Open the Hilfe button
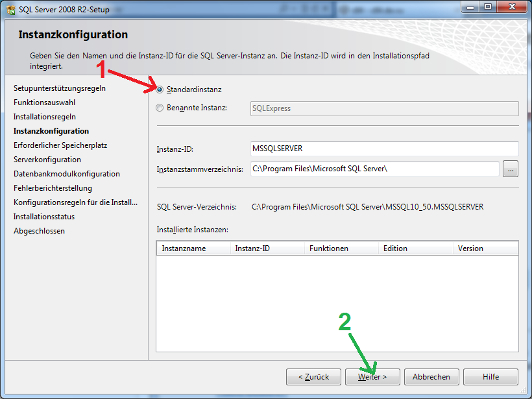The image size is (532, 399). pyautogui.click(x=490, y=377)
